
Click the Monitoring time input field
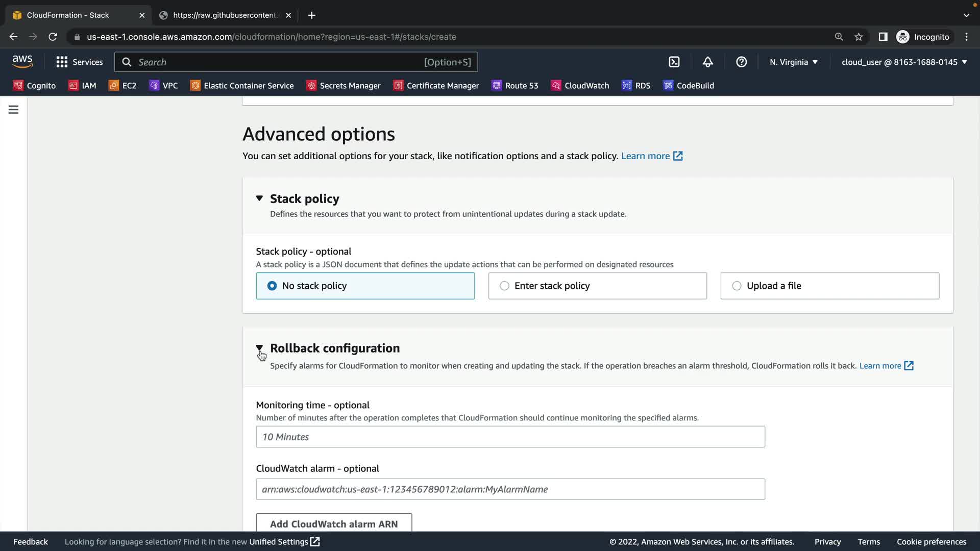(x=510, y=437)
